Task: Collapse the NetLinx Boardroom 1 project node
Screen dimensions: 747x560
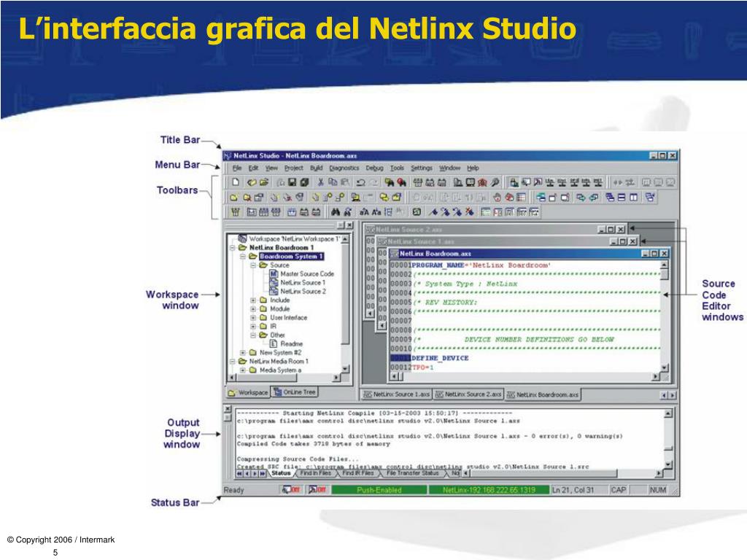Action: [233, 248]
